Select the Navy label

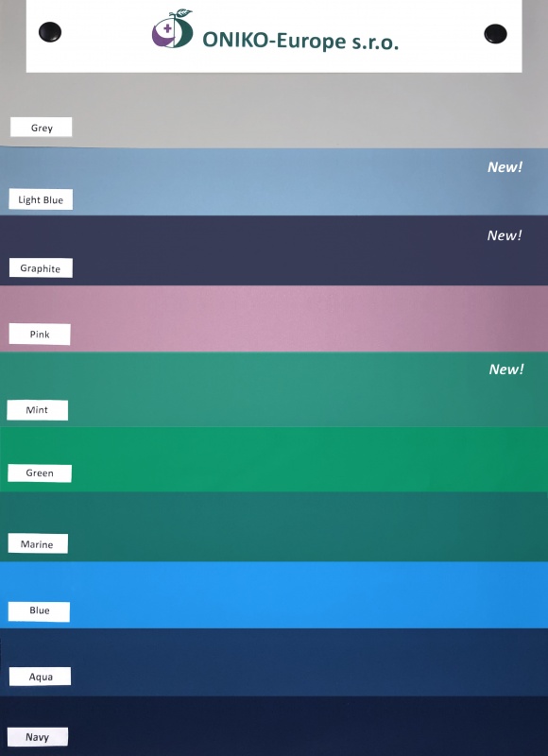(38, 737)
